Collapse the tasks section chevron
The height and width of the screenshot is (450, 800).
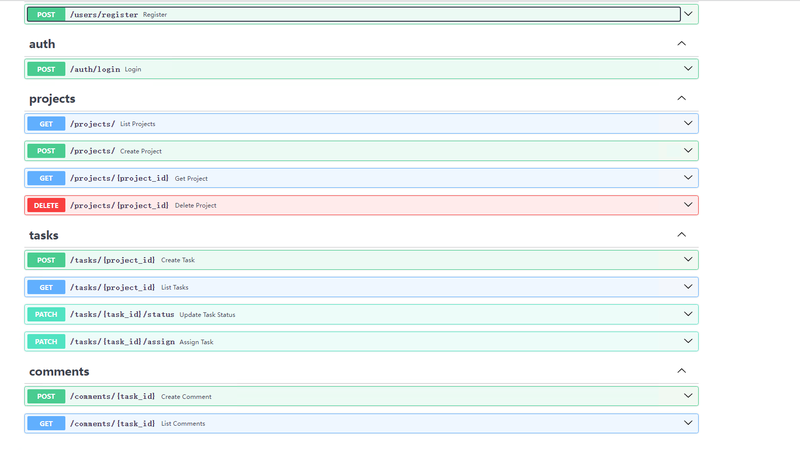(682, 235)
